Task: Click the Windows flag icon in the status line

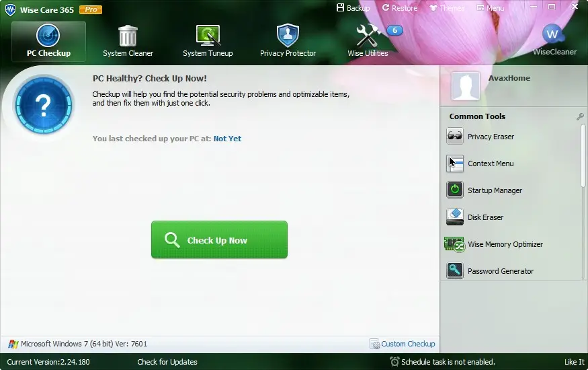Action: click(x=13, y=344)
